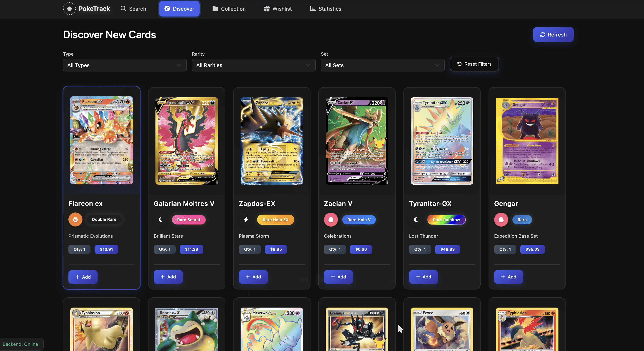Screen dimensions: 644x351
Task: Click the PokeTrack logo icon
Action: (69, 9)
